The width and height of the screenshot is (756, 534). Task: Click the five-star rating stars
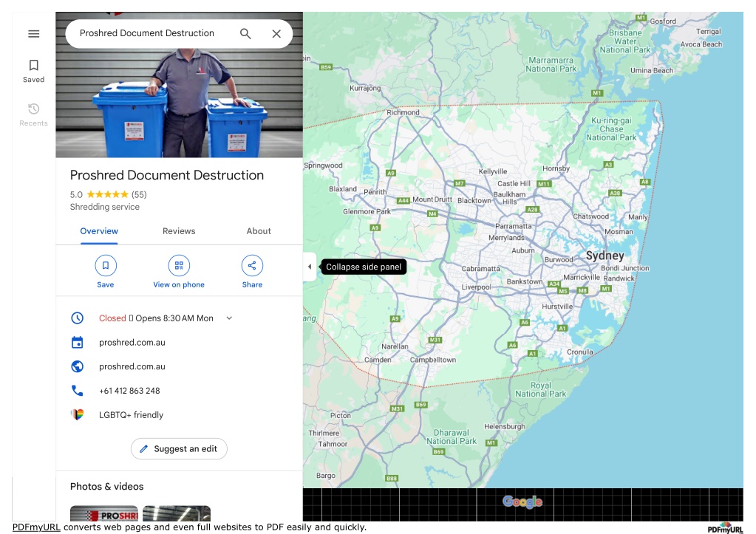[107, 195]
